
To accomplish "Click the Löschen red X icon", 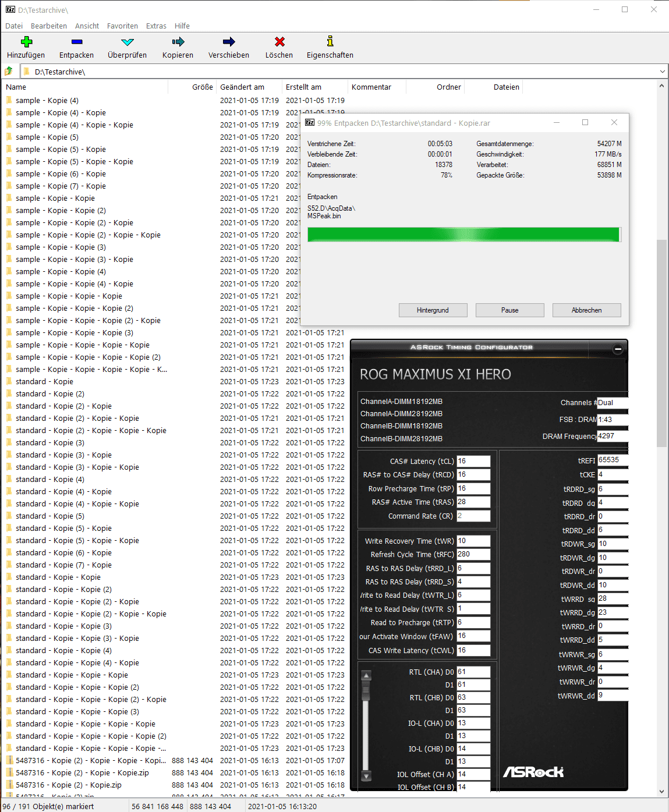I will (279, 41).
